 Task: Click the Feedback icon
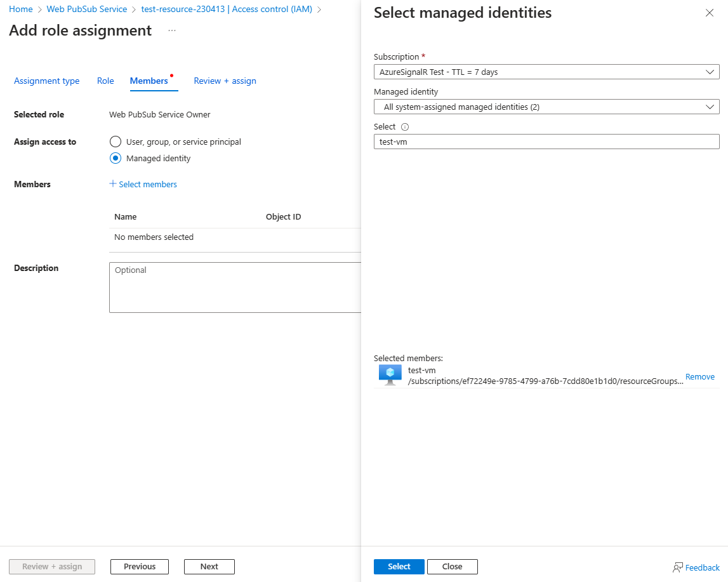[x=678, y=567]
